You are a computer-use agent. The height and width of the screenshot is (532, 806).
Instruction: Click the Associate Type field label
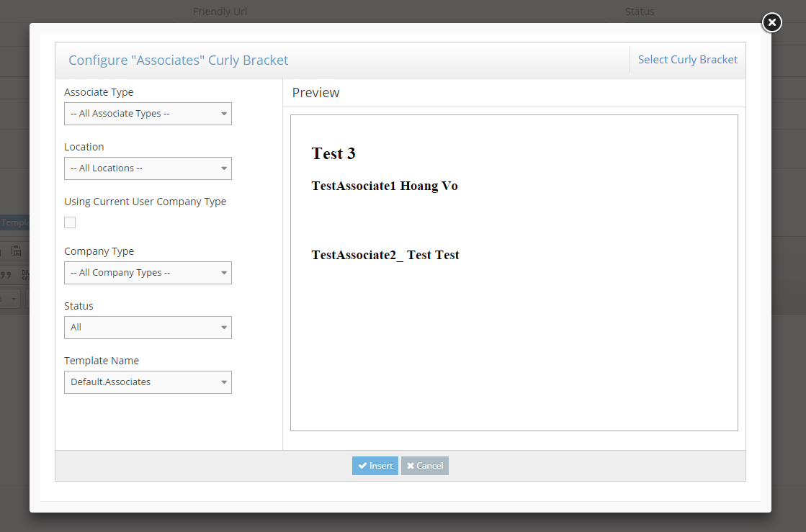click(99, 92)
